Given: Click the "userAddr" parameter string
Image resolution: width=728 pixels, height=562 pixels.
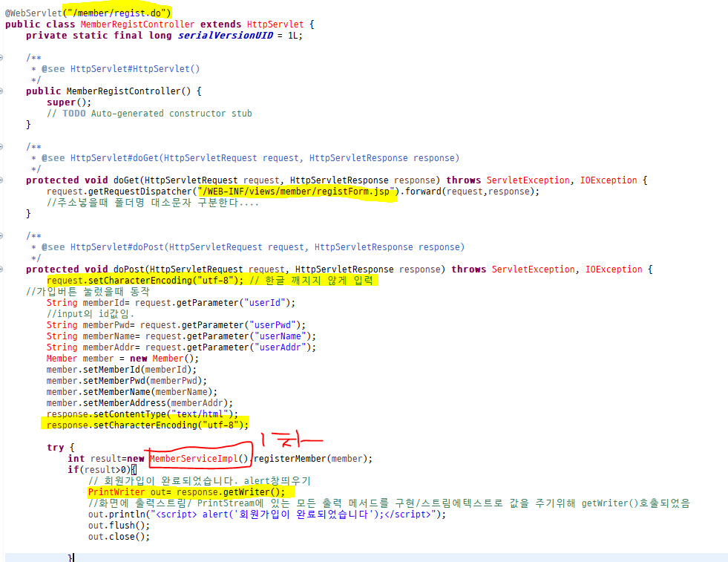Looking at the screenshot, I should [x=280, y=347].
